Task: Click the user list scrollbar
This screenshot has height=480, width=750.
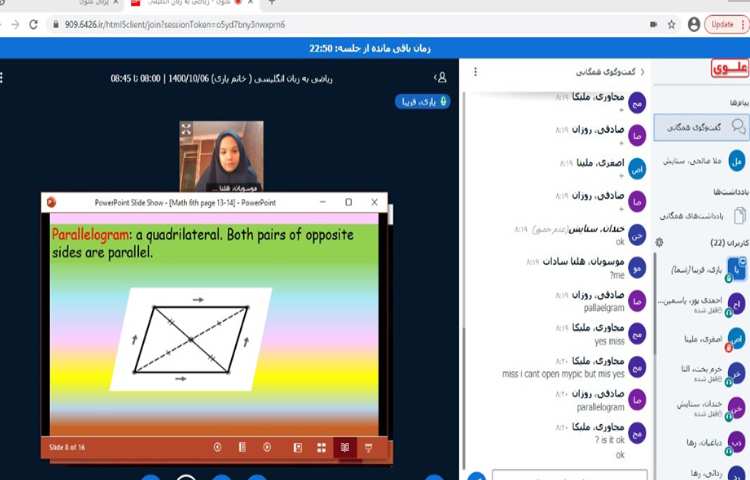Action: click(655, 306)
